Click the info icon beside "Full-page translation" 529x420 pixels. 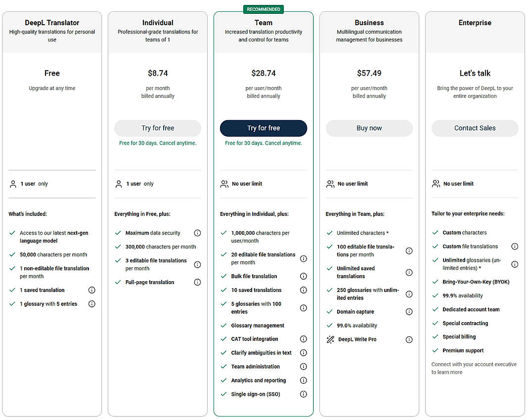198,282
